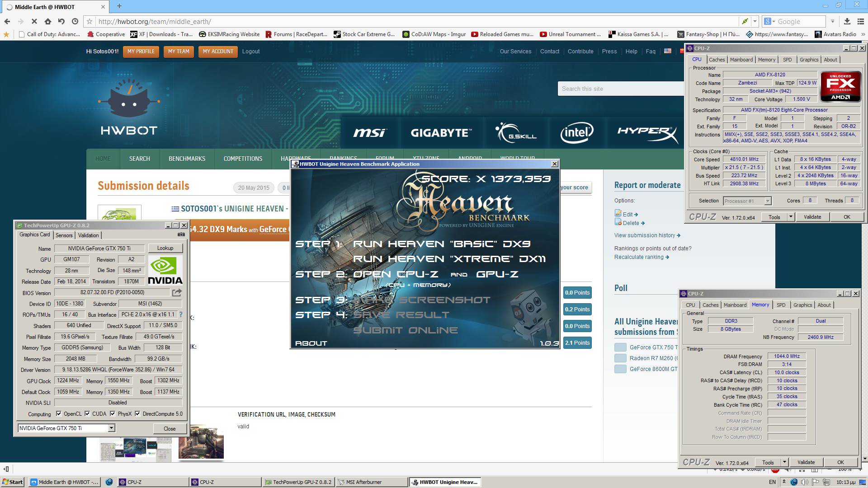Expand Tools dropdown arrow in top CPU-Z
This screenshot has width=868, height=488.
tap(791, 217)
